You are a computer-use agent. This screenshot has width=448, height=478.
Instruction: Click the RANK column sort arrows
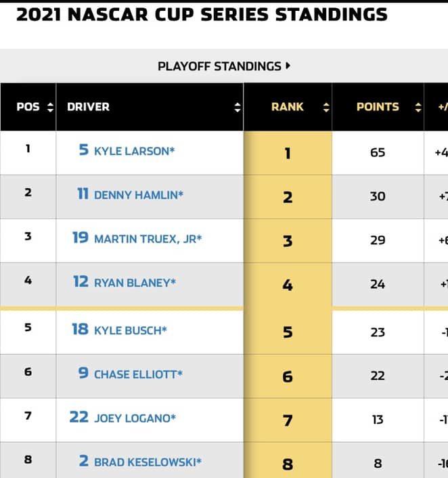click(326, 107)
